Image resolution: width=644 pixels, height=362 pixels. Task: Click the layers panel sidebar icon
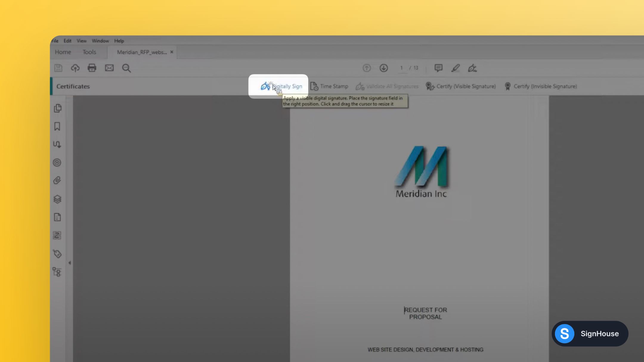(58, 199)
